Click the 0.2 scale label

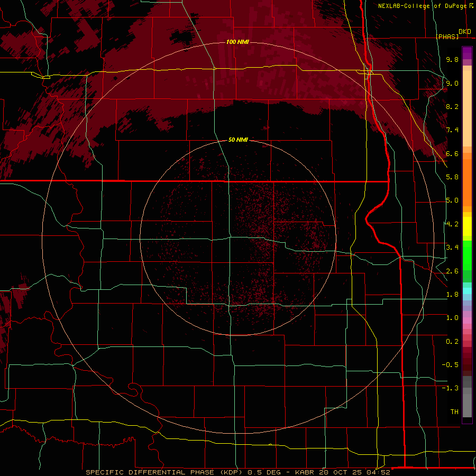click(x=452, y=342)
